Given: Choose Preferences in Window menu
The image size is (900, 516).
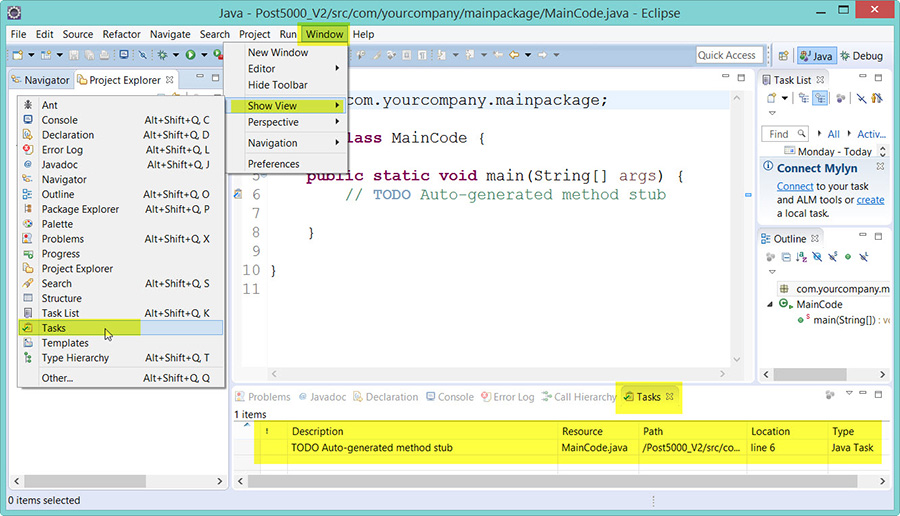Looking at the screenshot, I should pyautogui.click(x=287, y=164).
